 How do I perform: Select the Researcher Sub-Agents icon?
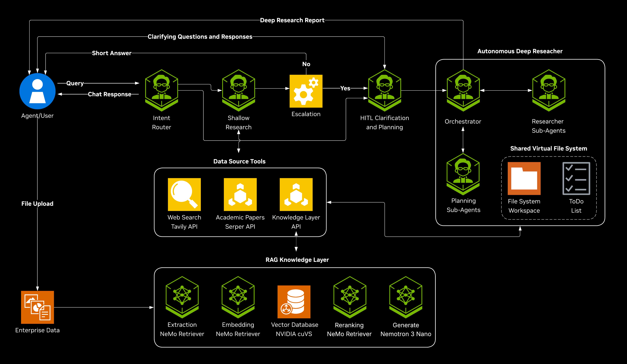(x=549, y=90)
